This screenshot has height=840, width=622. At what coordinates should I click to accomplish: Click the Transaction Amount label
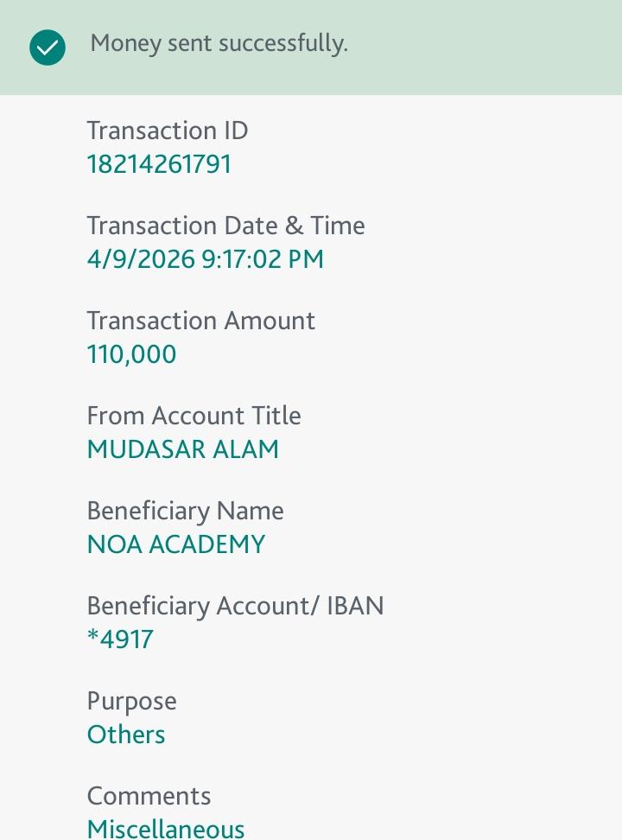click(x=200, y=321)
